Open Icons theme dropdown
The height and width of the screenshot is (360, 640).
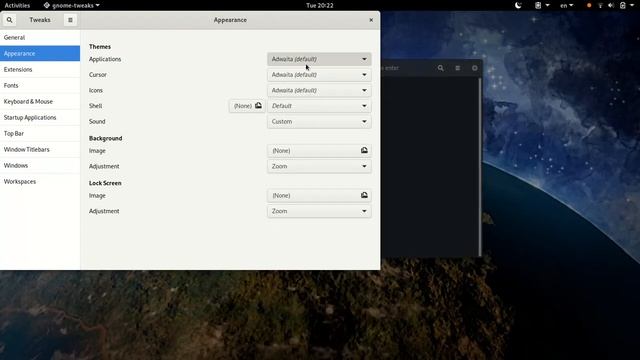pyautogui.click(x=319, y=90)
